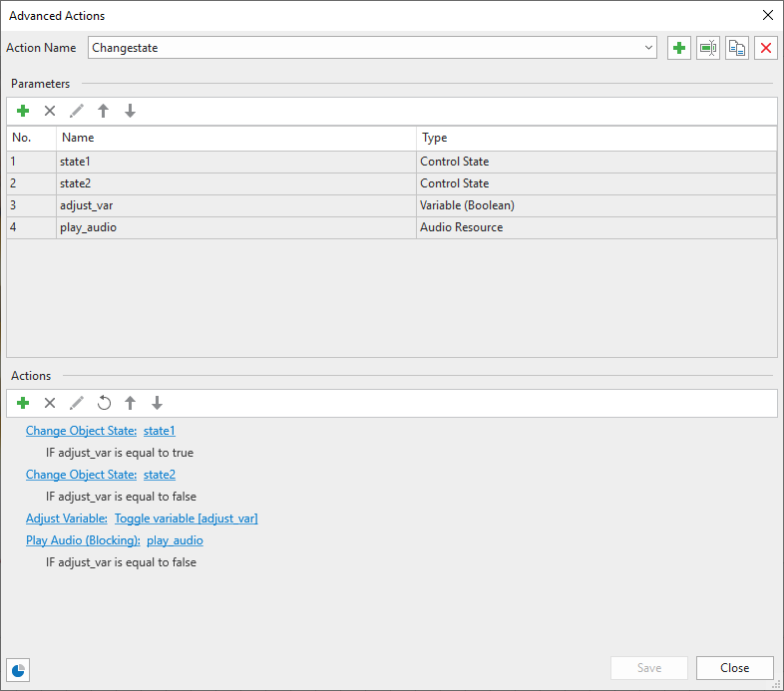Viewport: 784px width, 691px height.
Task: Click the Variable (Boolean) type cell
Action: click(596, 206)
